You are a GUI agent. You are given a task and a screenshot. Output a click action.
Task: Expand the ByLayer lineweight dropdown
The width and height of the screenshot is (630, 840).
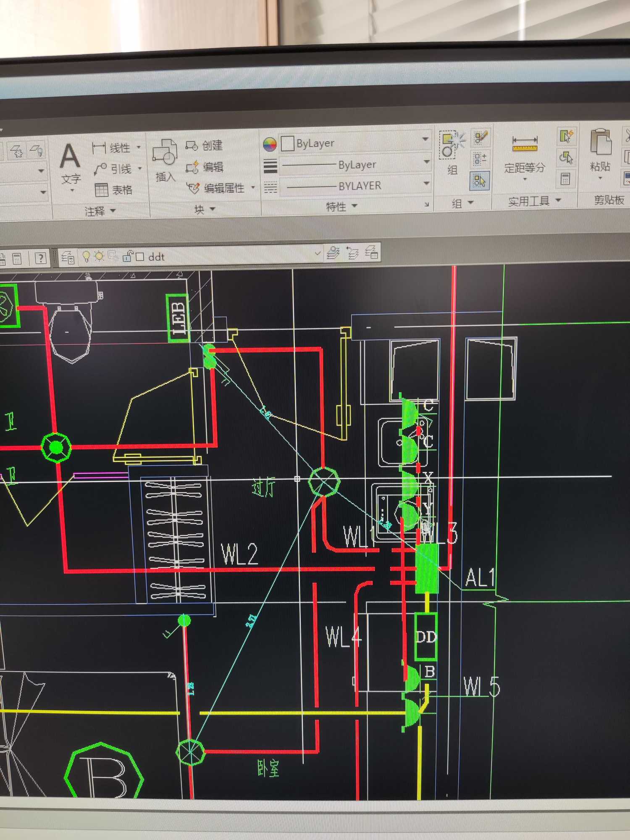pos(427,162)
